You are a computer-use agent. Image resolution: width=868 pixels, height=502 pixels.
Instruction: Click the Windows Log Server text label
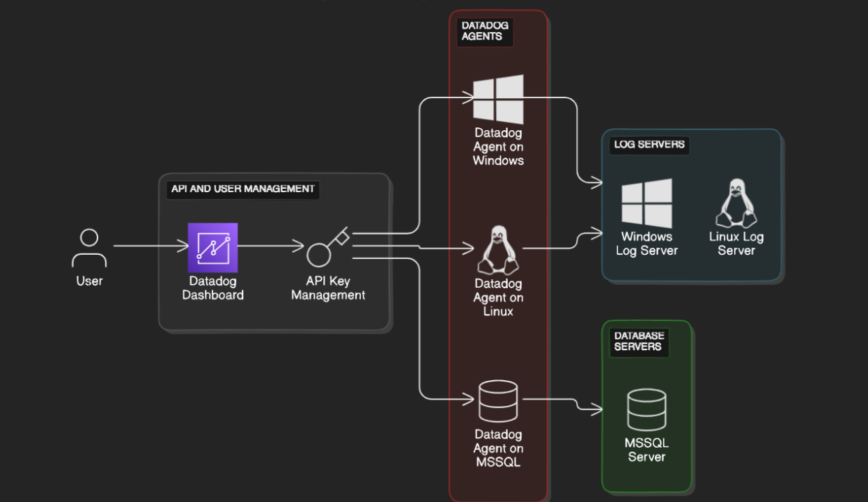(646, 244)
